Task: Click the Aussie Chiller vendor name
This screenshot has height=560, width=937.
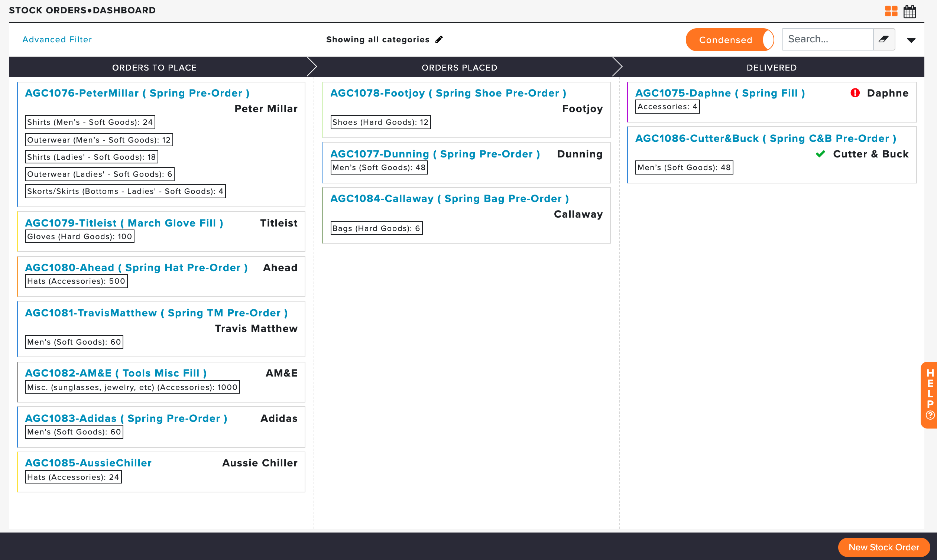Action: 260,463
